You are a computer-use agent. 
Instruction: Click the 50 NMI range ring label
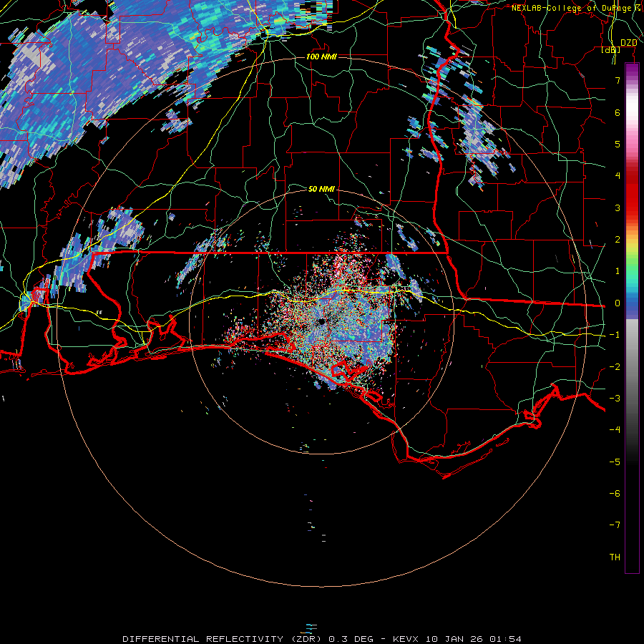click(x=321, y=189)
